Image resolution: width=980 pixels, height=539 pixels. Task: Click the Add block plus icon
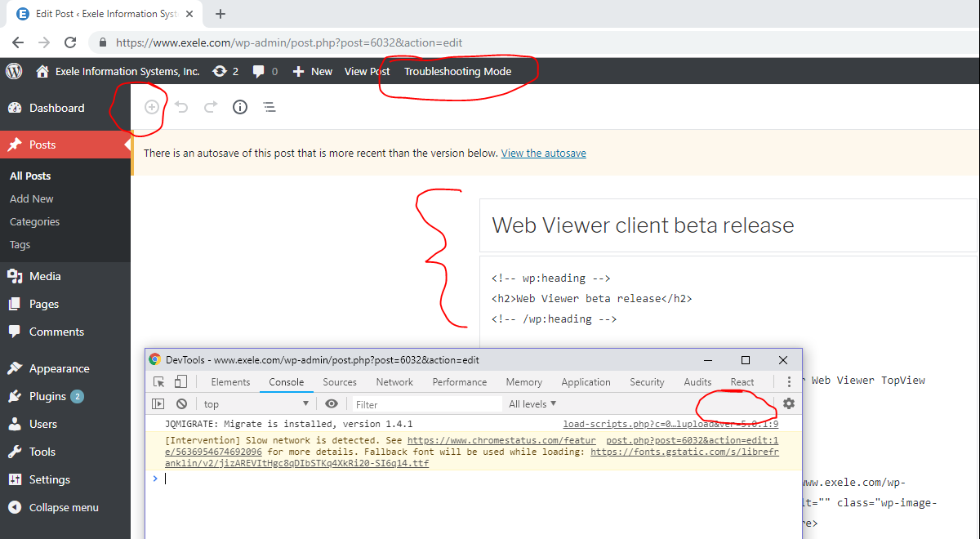(151, 107)
